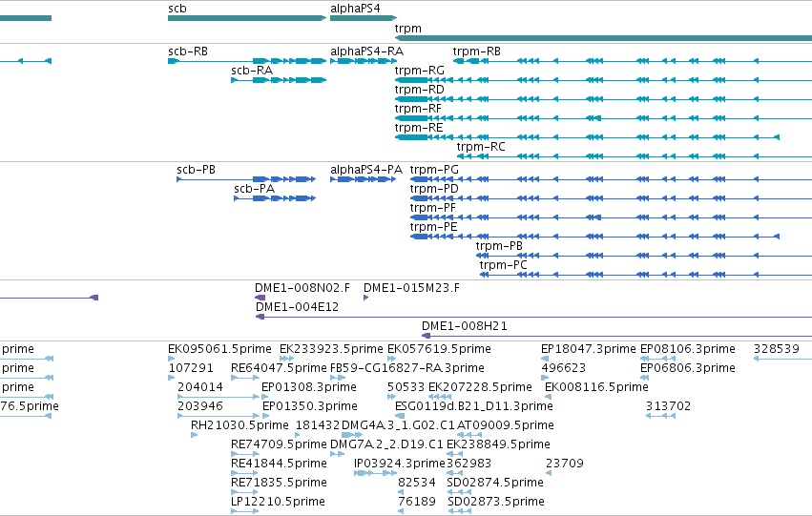
Task: Select the DME1-008N02.F clone label
Action: [x=302, y=288]
